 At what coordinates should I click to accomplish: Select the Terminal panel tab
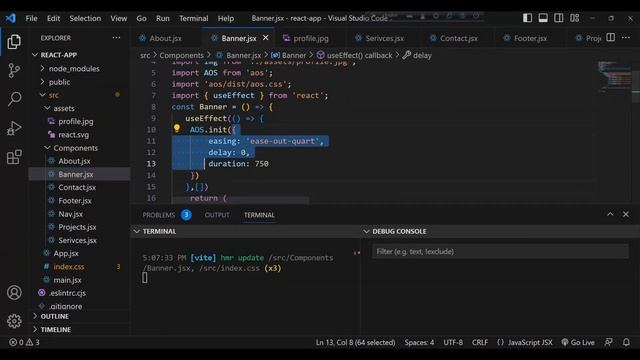point(259,215)
